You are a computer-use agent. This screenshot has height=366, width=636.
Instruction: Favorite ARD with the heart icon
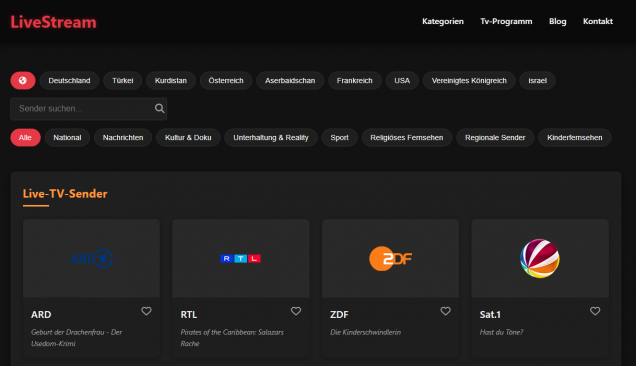pos(146,311)
